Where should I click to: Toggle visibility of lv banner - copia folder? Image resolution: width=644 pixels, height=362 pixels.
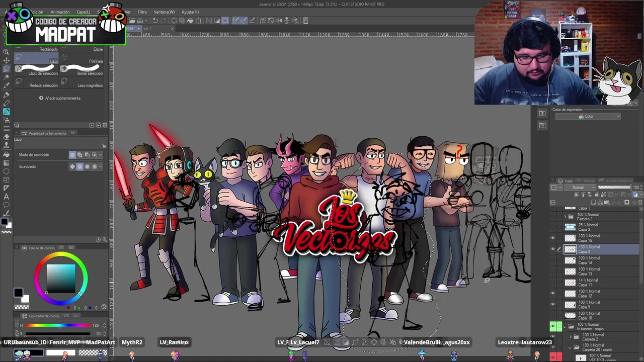tap(553, 327)
